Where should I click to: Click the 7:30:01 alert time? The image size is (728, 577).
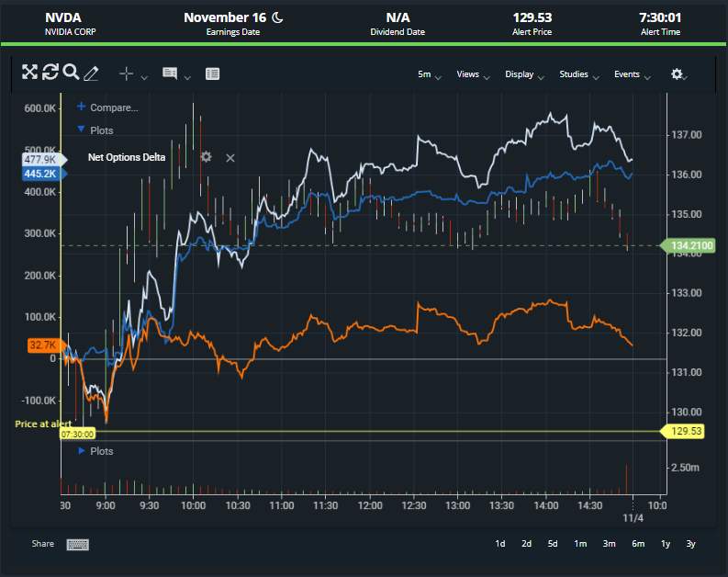pos(660,17)
